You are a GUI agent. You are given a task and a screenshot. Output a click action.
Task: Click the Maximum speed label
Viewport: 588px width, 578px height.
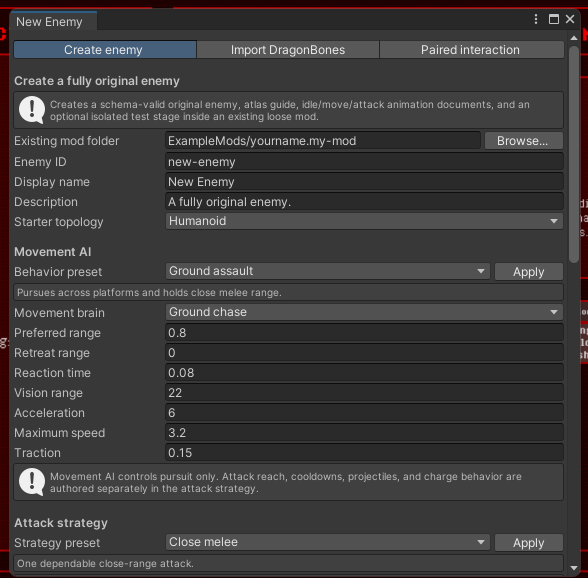pos(60,433)
